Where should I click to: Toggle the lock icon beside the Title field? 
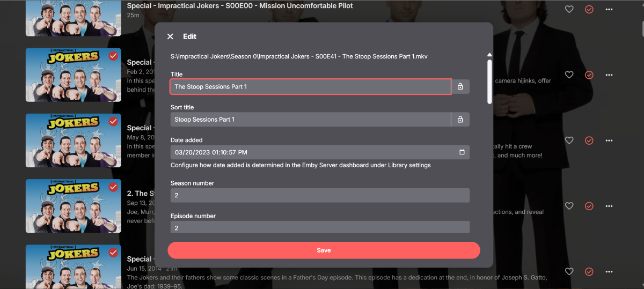pyautogui.click(x=460, y=86)
